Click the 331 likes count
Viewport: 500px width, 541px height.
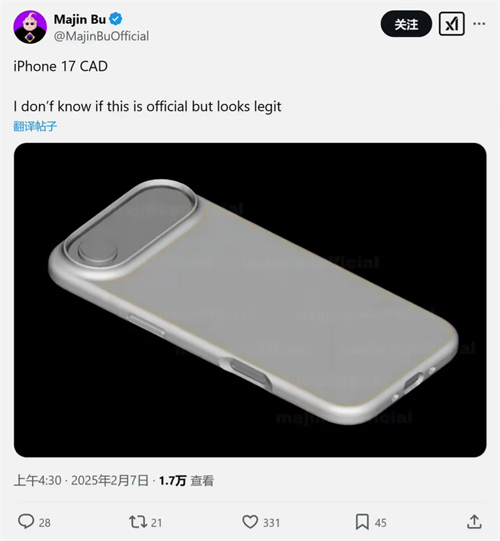click(x=272, y=523)
